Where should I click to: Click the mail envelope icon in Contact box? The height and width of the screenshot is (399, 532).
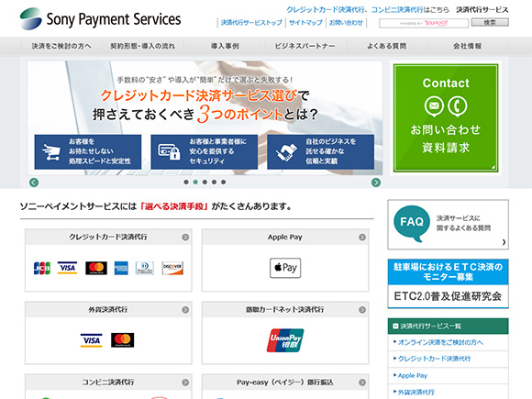click(x=434, y=105)
